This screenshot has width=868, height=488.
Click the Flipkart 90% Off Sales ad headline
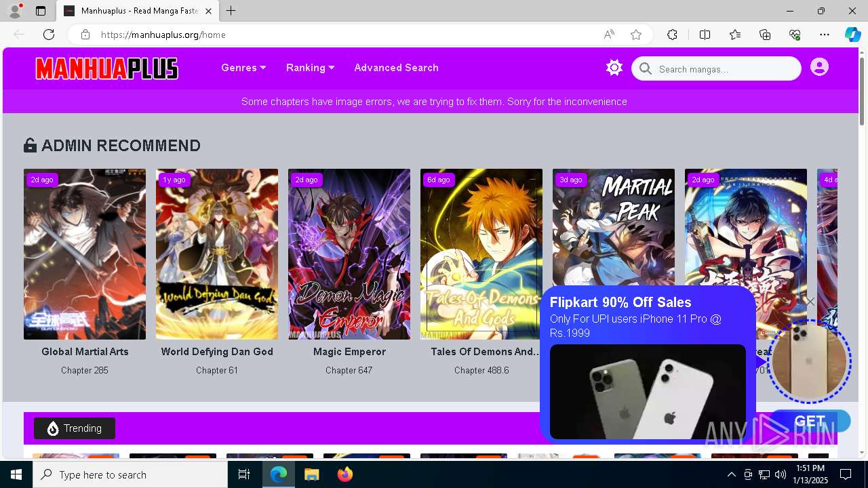pyautogui.click(x=620, y=302)
